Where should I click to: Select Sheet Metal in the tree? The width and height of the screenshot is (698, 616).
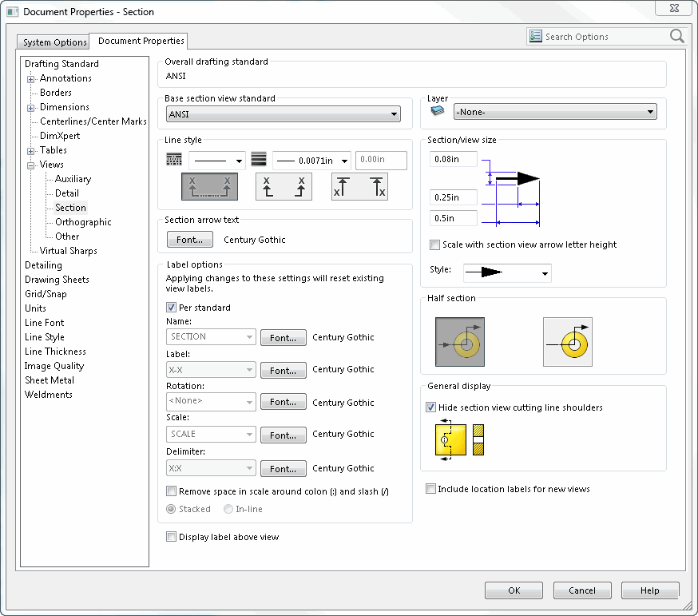50,380
